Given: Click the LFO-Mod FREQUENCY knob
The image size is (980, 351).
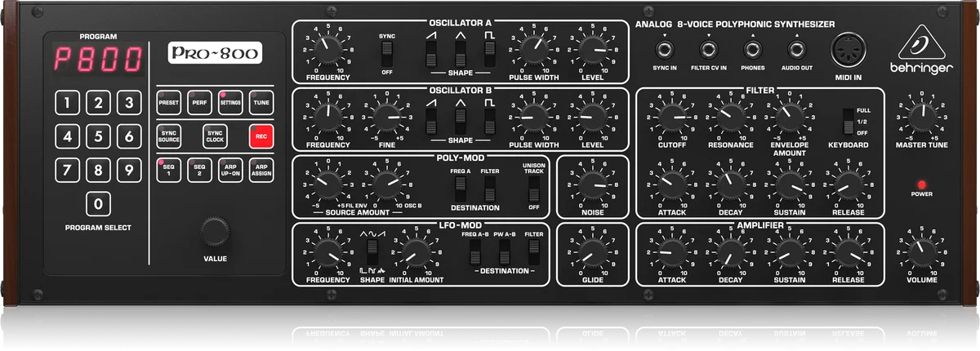Looking at the screenshot, I should point(327,253).
